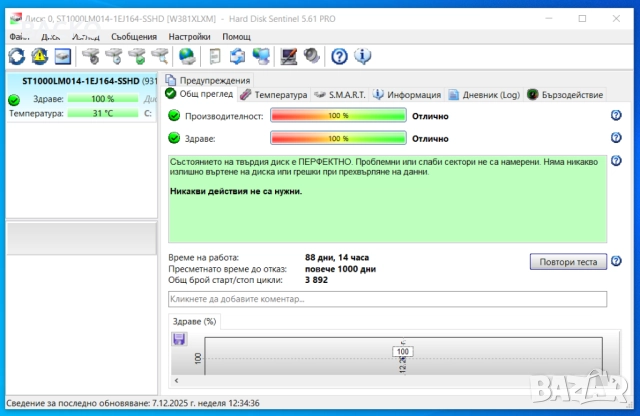Click the blue question mark toolbar icon
The image size is (640, 416).
click(339, 56)
